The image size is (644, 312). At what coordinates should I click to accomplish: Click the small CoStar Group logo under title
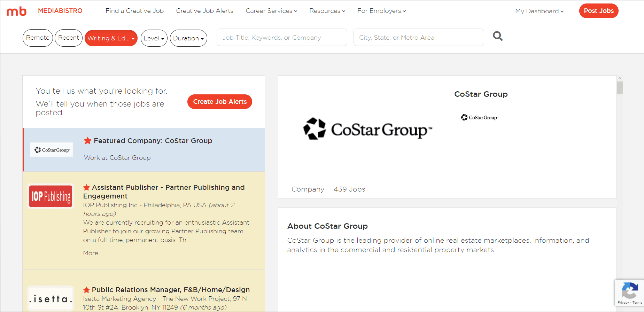pos(480,118)
